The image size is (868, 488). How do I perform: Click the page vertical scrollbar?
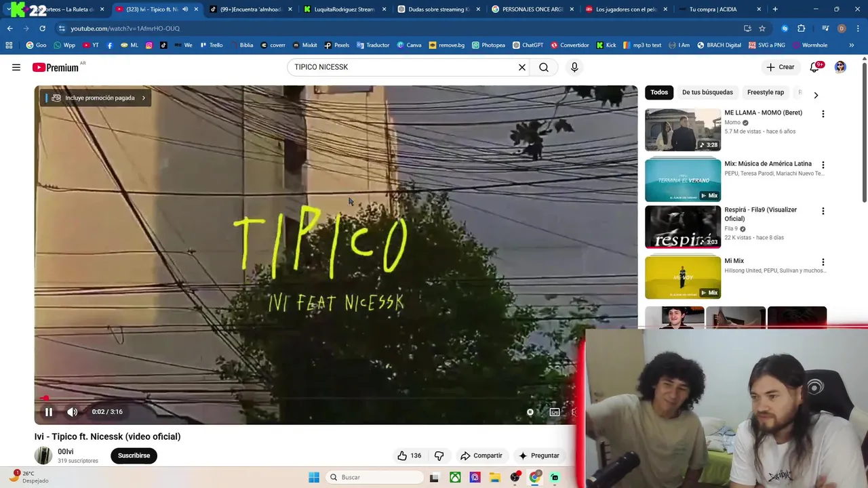pyautogui.click(x=864, y=132)
